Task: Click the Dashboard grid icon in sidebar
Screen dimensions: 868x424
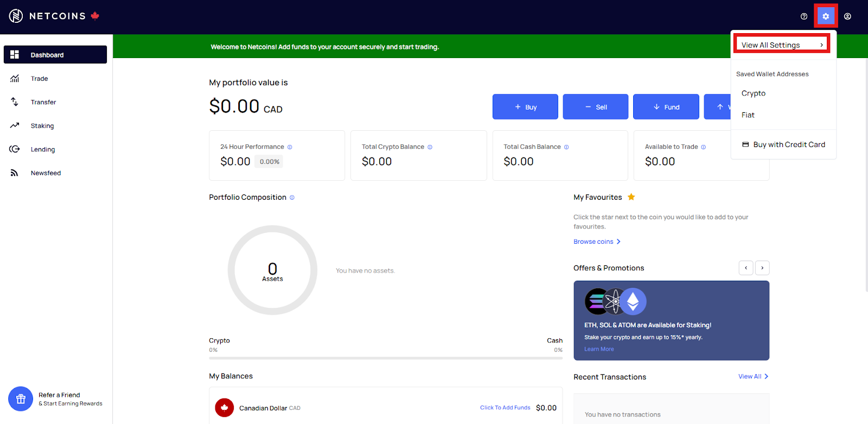Action: pyautogui.click(x=15, y=55)
